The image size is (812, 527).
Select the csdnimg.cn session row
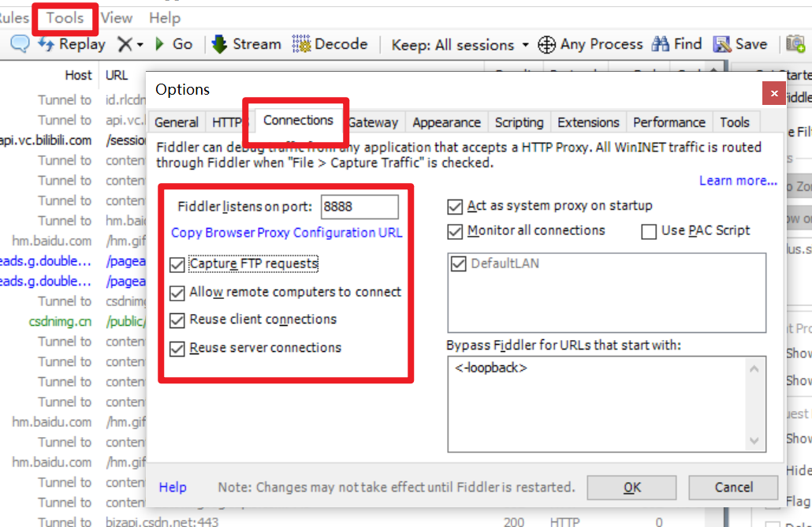pyautogui.click(x=73, y=321)
